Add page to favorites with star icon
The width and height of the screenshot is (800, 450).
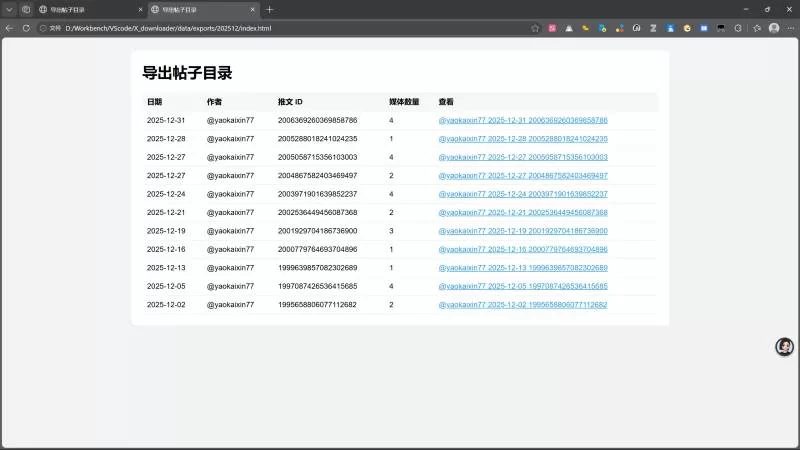click(535, 29)
